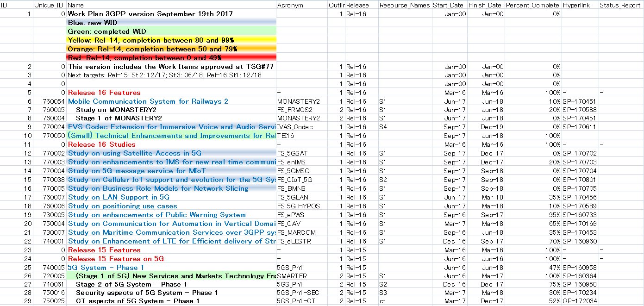
Task: Select the SP-160364 hyperlink cell
Action: (x=580, y=276)
